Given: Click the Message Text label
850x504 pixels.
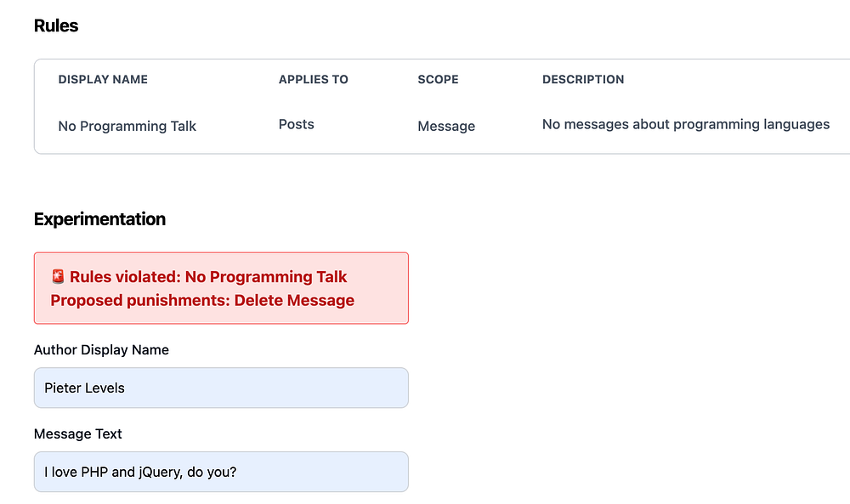Looking at the screenshot, I should tap(78, 433).
